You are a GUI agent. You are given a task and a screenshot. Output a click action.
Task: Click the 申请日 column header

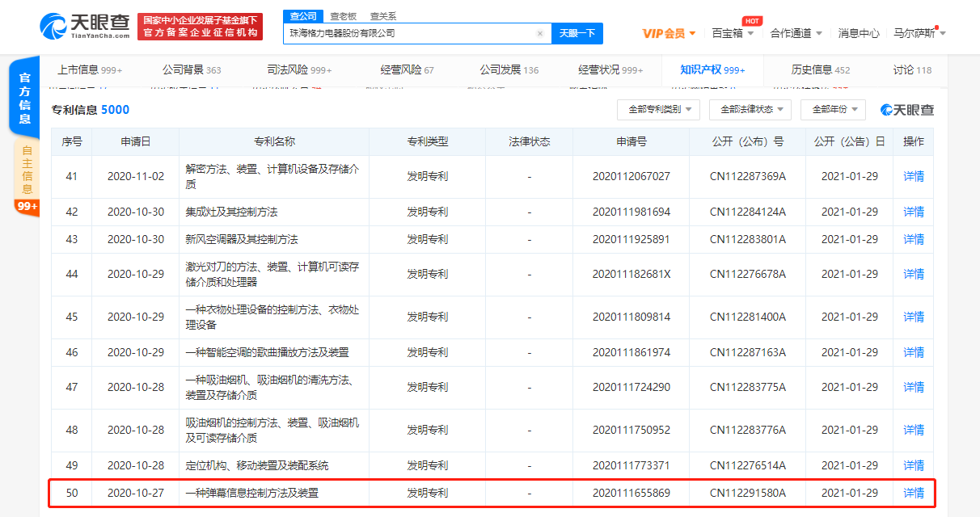click(136, 141)
